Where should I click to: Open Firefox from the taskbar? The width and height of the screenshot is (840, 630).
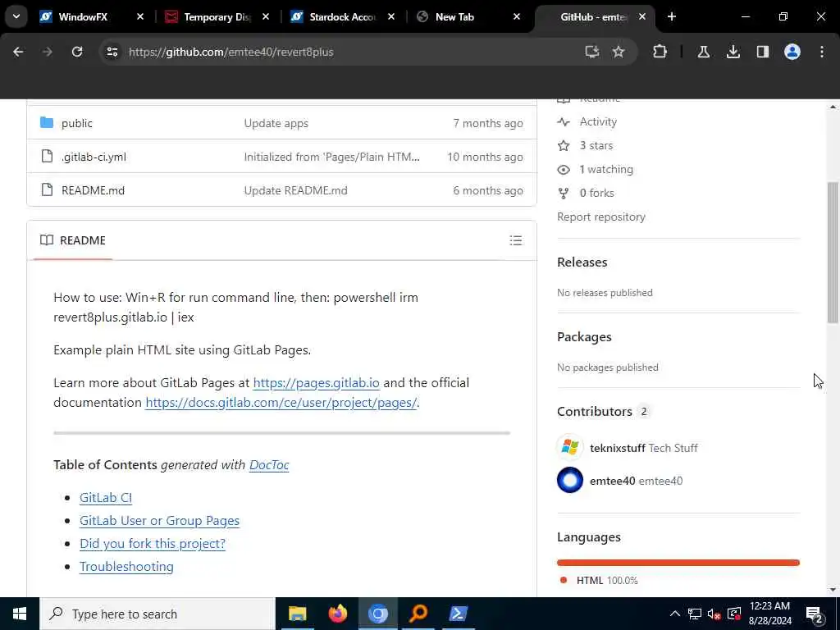337,614
